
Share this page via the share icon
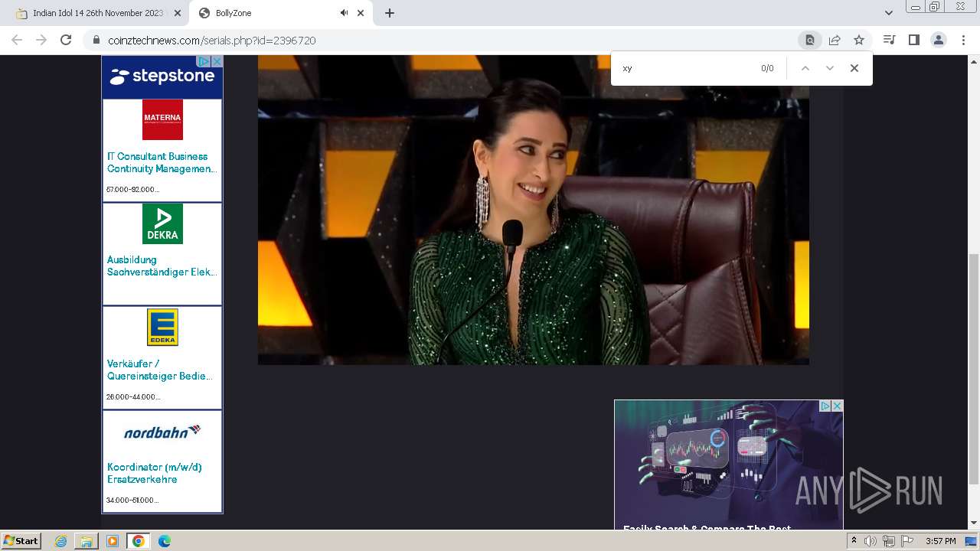point(835,40)
